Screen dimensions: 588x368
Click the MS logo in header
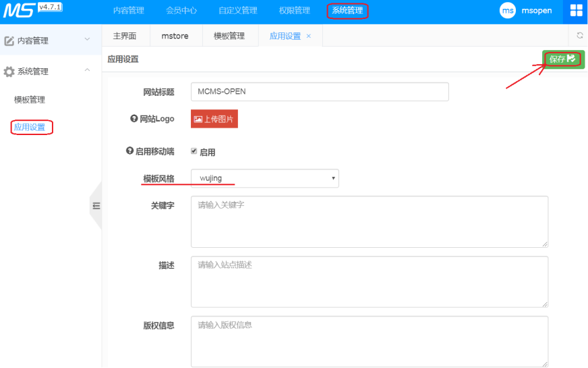point(19,11)
